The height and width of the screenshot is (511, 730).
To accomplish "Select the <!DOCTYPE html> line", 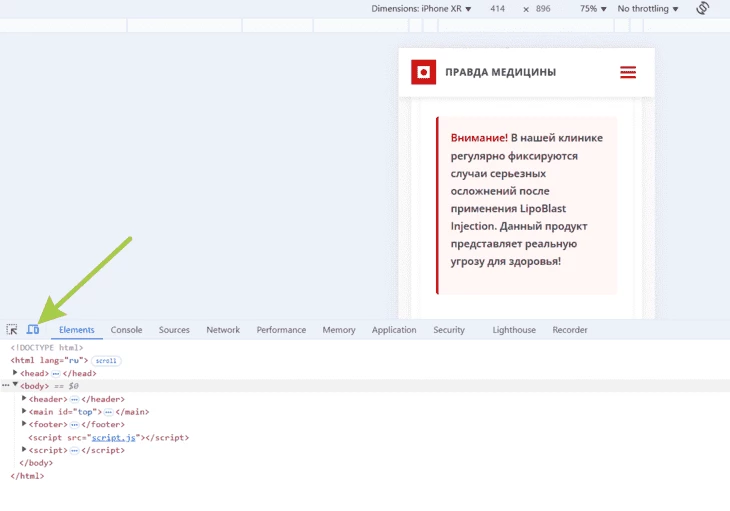I will [47, 348].
